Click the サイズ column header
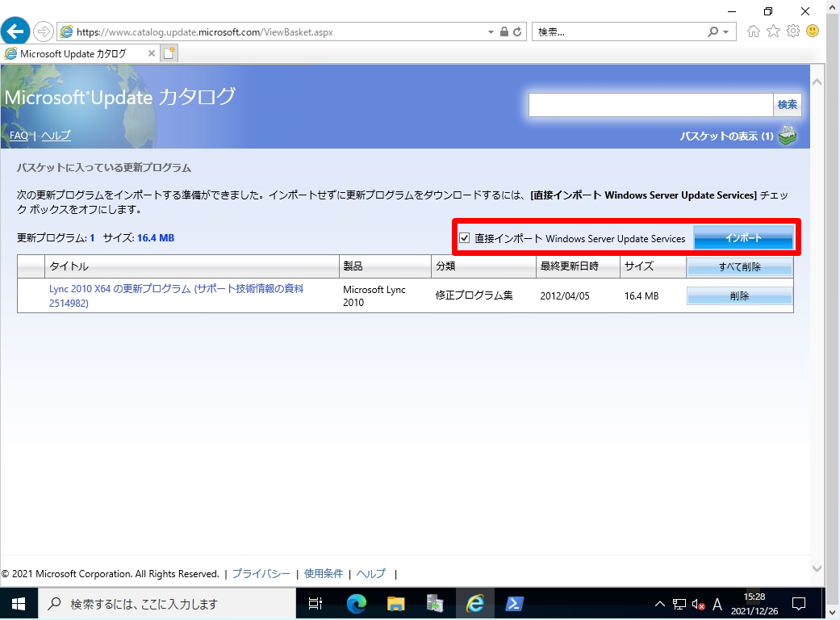Viewport: 840px width, 620px height. 653,266
